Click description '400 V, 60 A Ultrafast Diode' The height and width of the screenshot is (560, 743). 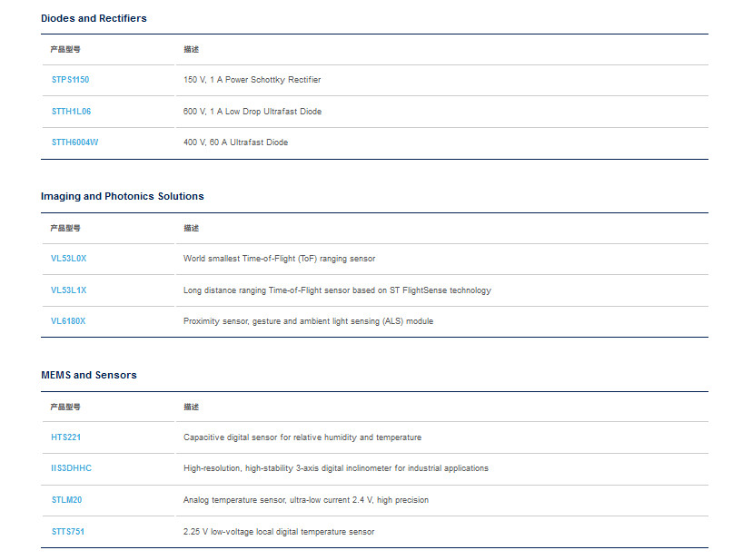tap(235, 142)
